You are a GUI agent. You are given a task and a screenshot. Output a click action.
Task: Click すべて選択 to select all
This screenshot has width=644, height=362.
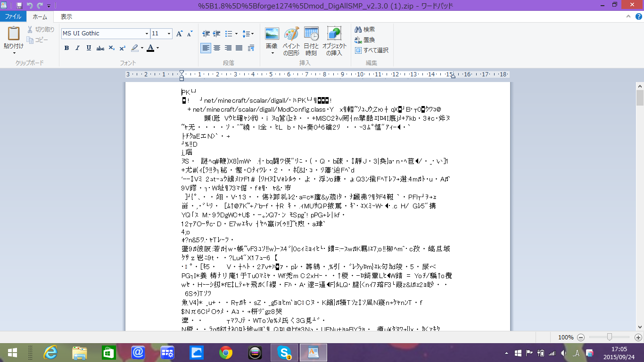coord(372,50)
